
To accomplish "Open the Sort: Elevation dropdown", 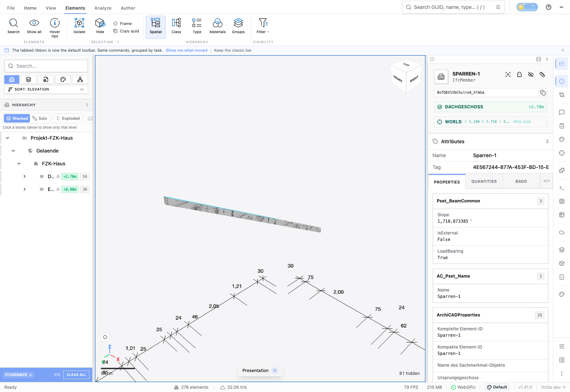I will (x=46, y=89).
